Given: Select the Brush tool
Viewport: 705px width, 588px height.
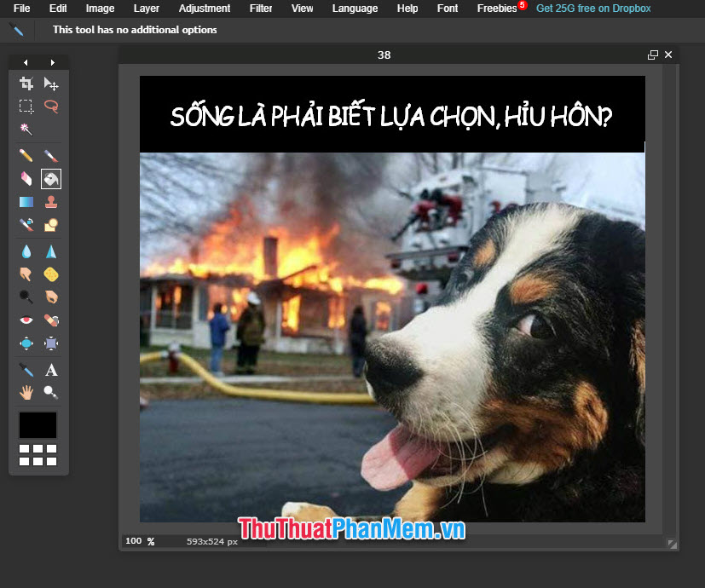Looking at the screenshot, I should [x=51, y=156].
